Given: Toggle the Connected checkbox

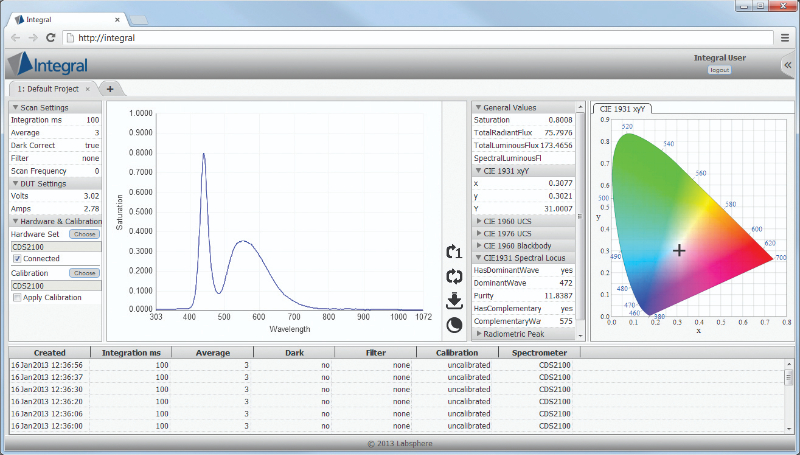Looking at the screenshot, I should tap(16, 259).
